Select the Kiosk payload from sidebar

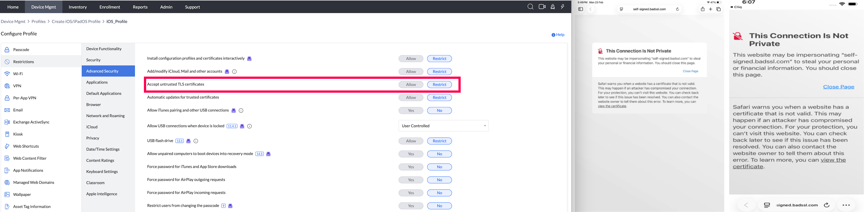coord(18,134)
